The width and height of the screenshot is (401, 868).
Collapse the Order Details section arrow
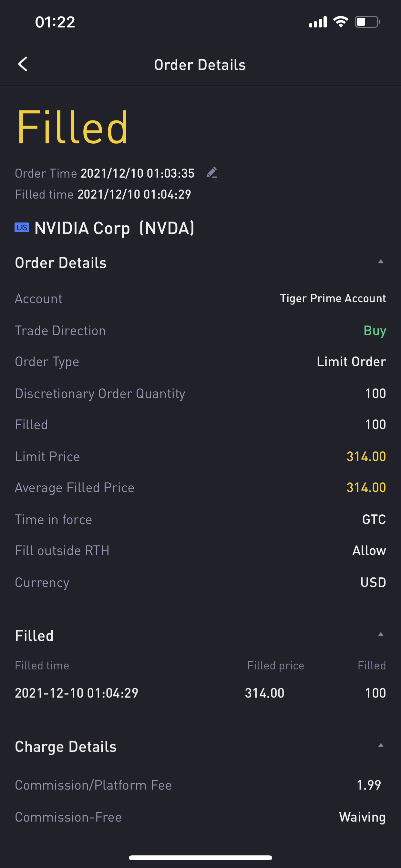click(x=381, y=262)
